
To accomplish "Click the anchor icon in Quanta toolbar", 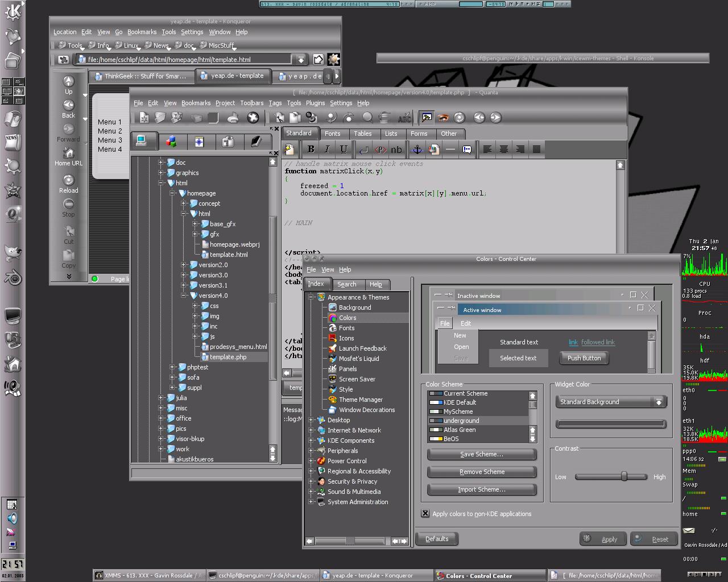I will click(417, 149).
